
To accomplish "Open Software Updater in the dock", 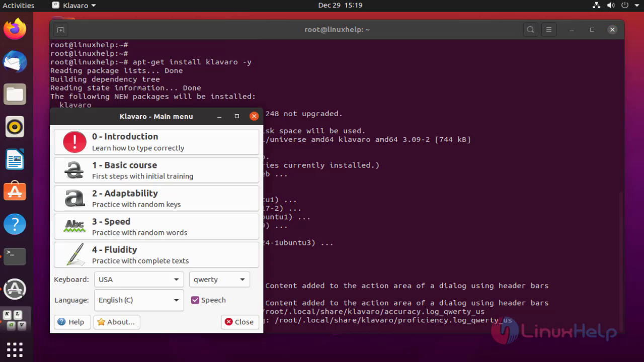I will 15,289.
